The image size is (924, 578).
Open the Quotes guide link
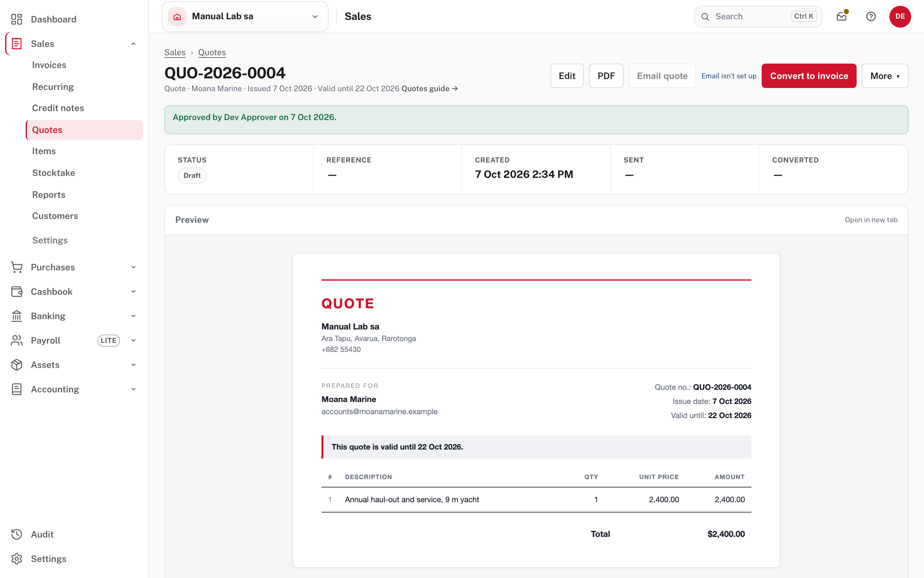430,89
